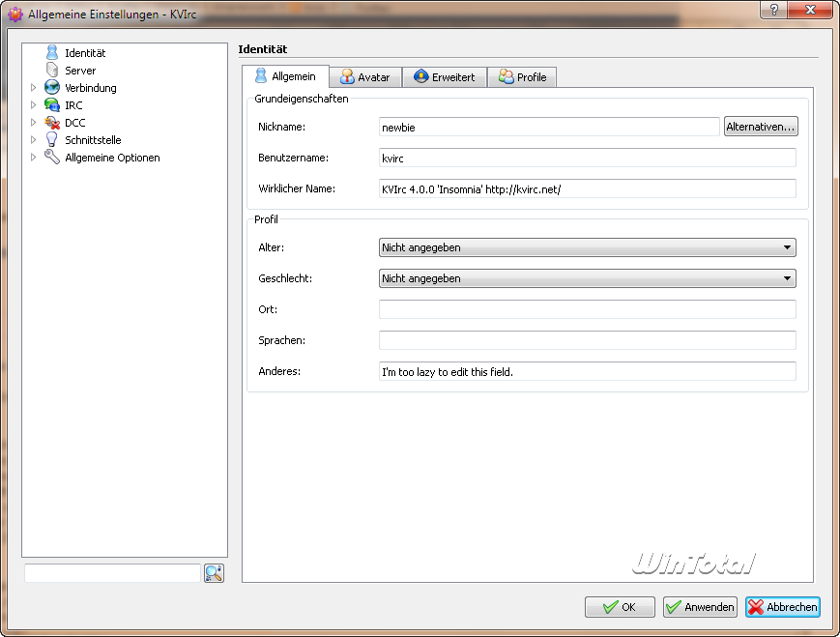The width and height of the screenshot is (840, 637).
Task: Close the settings dialog window
Action: click(x=809, y=10)
